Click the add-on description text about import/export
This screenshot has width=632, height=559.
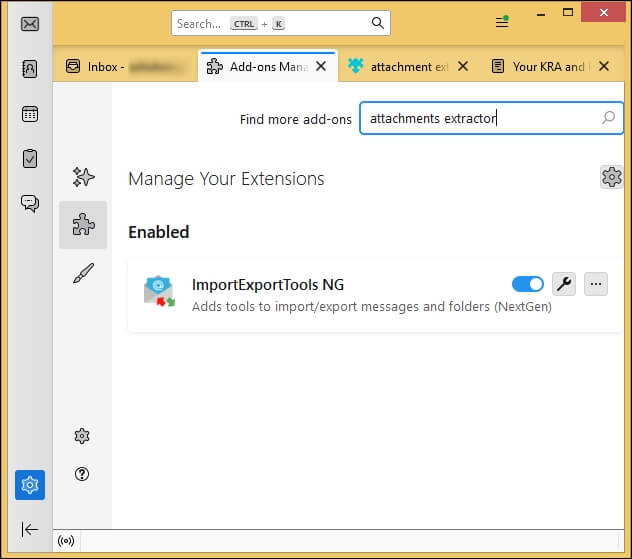(x=372, y=307)
